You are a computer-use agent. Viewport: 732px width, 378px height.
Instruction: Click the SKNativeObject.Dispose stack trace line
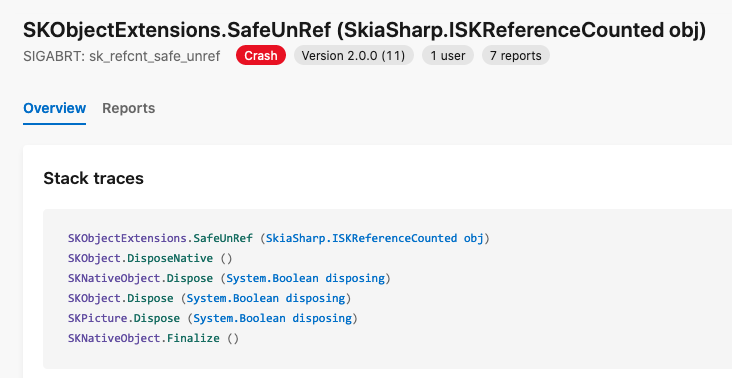click(x=229, y=278)
